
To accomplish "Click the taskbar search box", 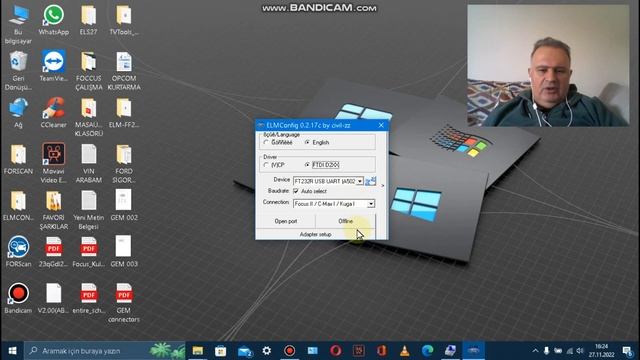I will [x=104, y=351].
